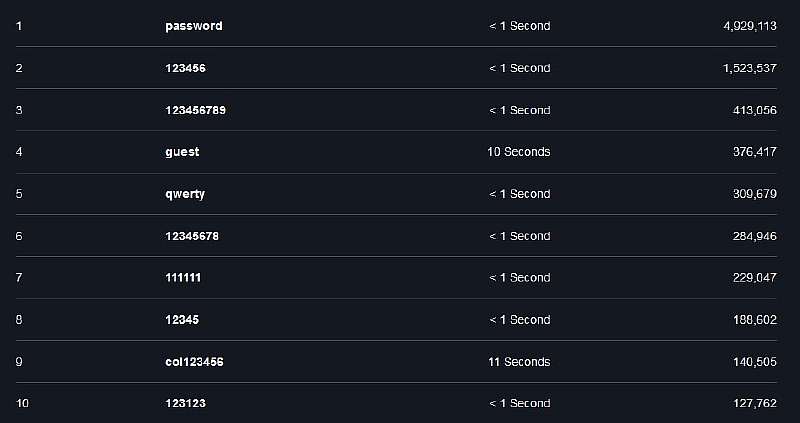Select the 123456 password text

pyautogui.click(x=186, y=68)
